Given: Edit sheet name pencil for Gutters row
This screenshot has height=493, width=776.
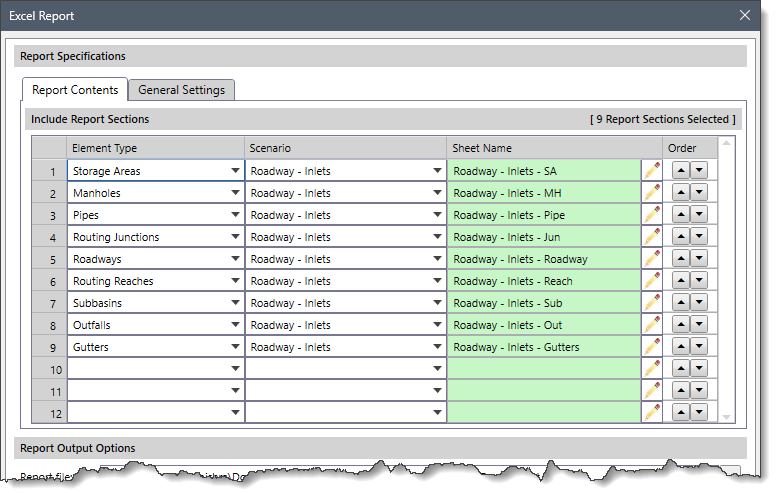Looking at the screenshot, I should click(652, 346).
